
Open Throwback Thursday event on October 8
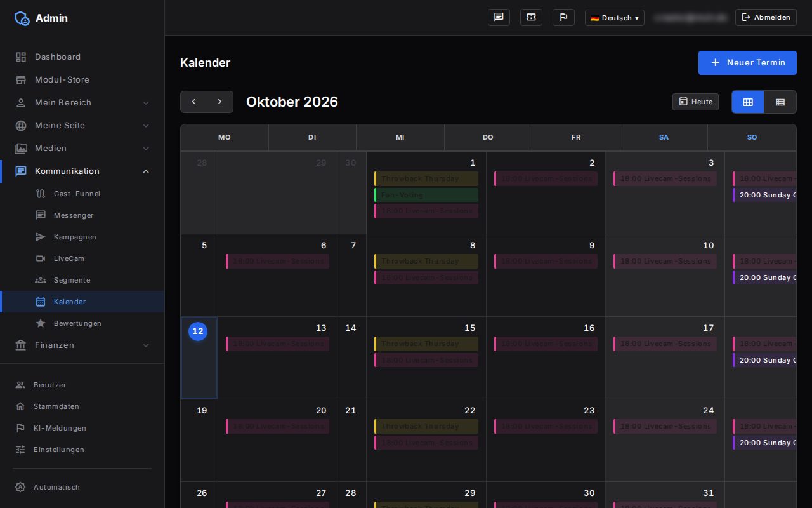click(x=426, y=261)
